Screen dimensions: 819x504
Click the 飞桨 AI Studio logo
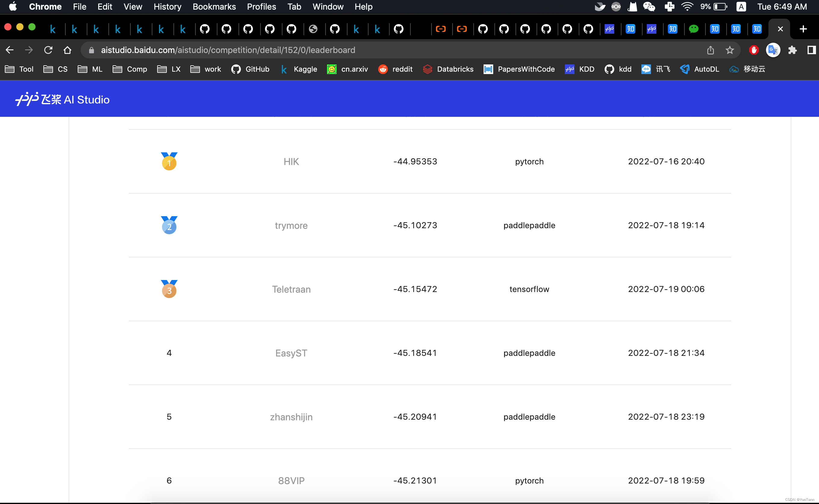pos(62,99)
